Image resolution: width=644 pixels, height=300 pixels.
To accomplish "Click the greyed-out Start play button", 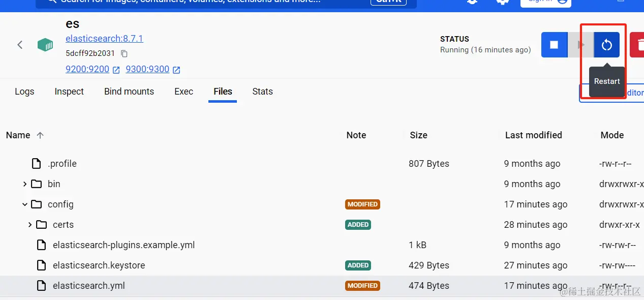I will point(580,45).
